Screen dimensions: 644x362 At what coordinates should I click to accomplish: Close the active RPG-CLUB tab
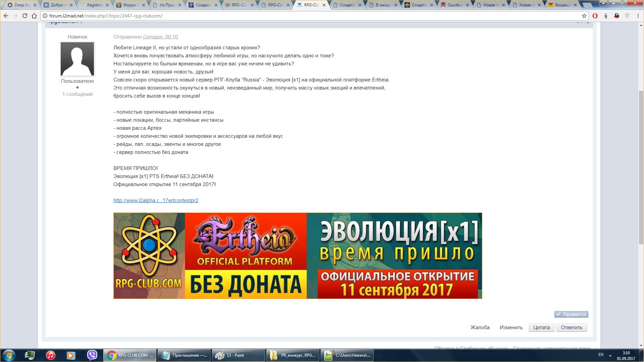(324, 5)
